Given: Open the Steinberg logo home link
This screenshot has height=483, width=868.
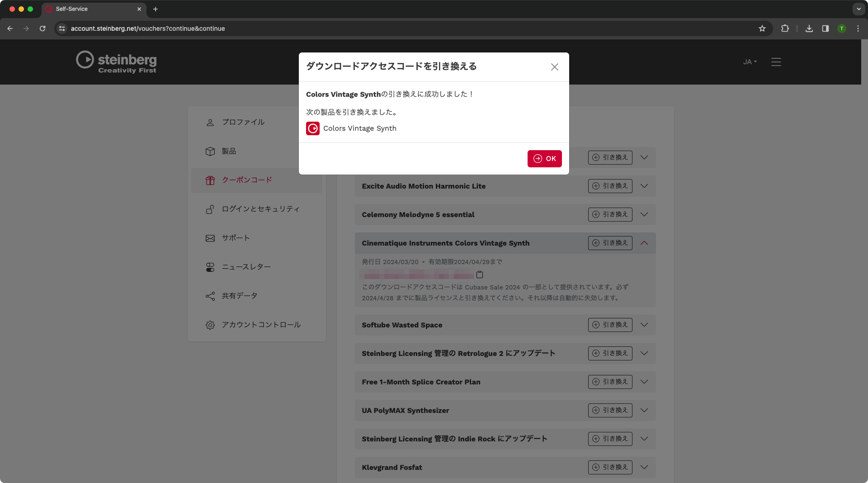Looking at the screenshot, I should coord(116,62).
